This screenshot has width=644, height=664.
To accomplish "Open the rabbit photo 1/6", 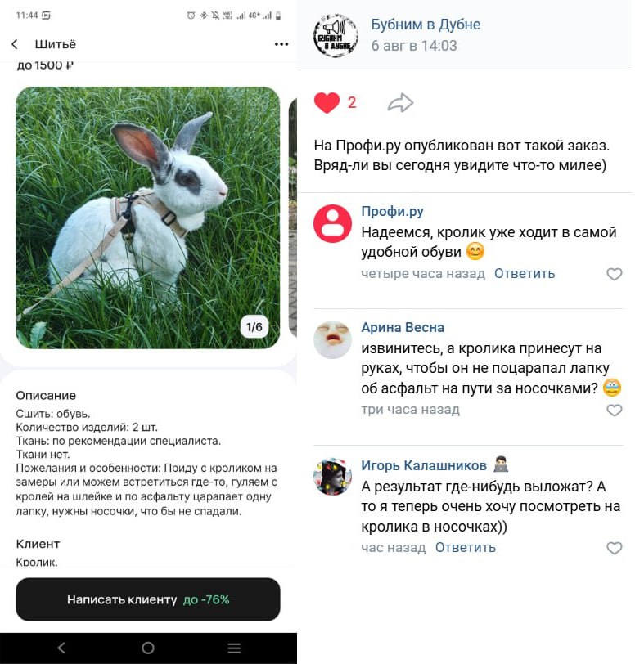I will (148, 218).
